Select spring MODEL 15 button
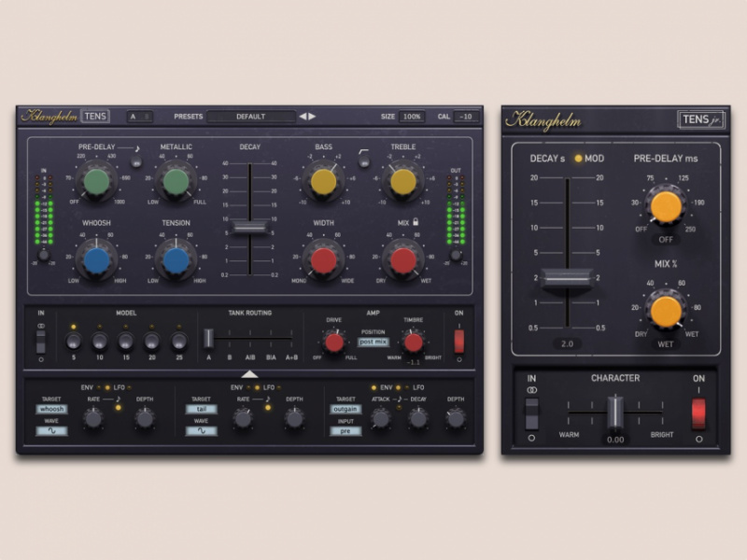Viewport: 747px width, 560px height. (126, 341)
